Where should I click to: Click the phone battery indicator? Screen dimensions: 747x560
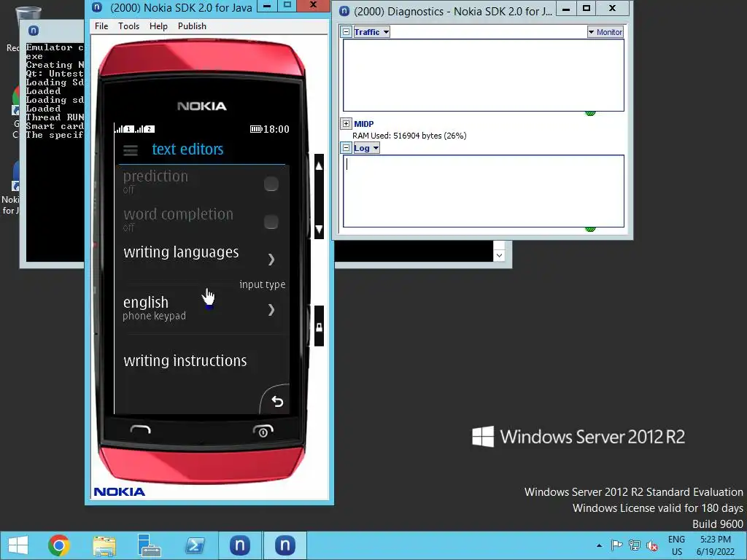tap(256, 129)
